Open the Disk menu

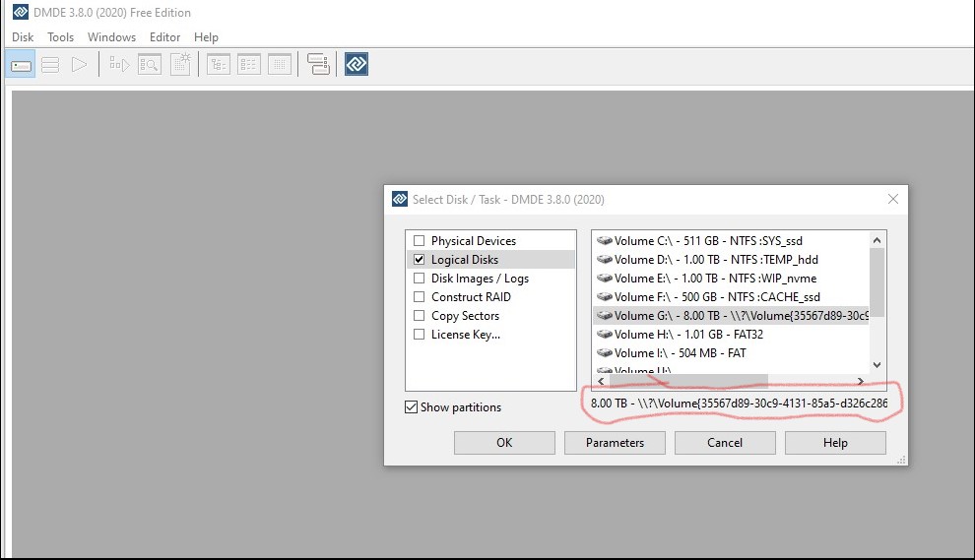pos(23,37)
